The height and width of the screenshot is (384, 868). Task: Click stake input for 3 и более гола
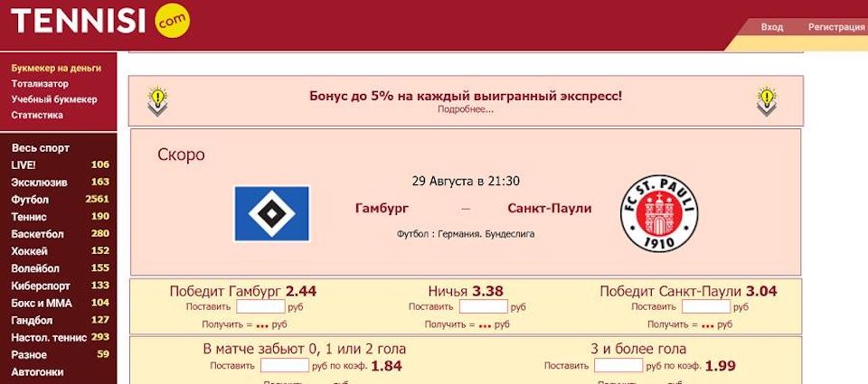coord(618,366)
